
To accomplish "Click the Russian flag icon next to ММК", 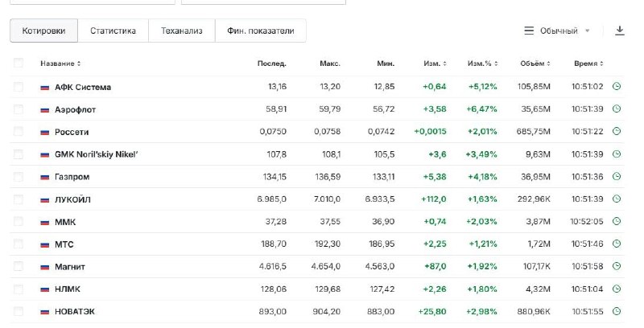I will 45,222.
